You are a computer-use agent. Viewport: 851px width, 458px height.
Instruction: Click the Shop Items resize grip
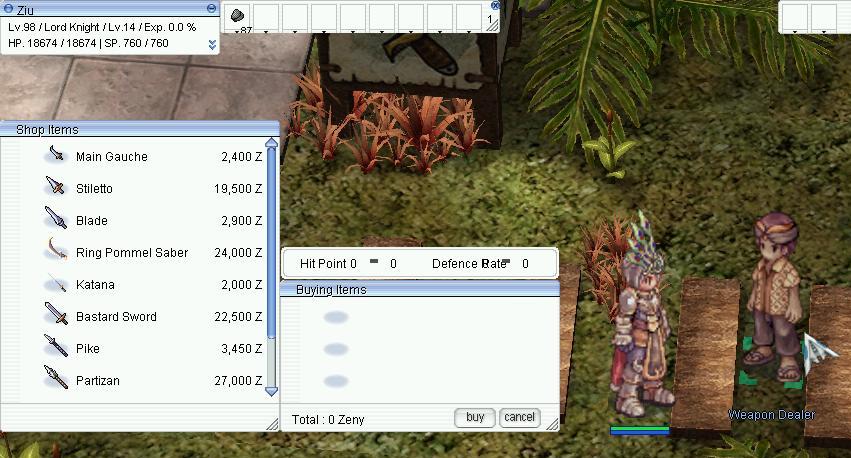click(272, 425)
